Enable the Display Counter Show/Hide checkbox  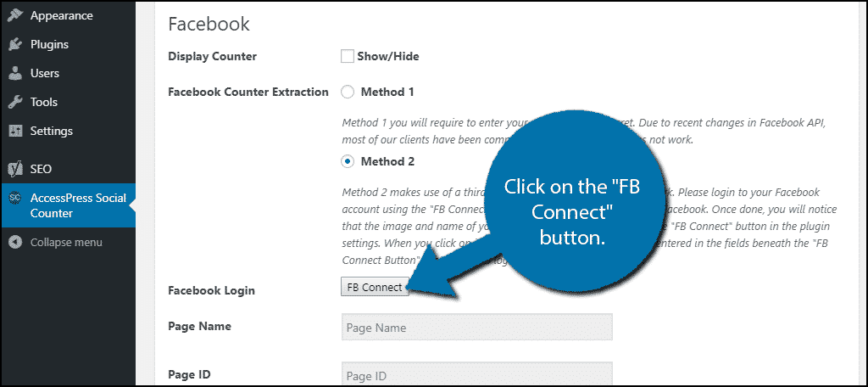347,56
